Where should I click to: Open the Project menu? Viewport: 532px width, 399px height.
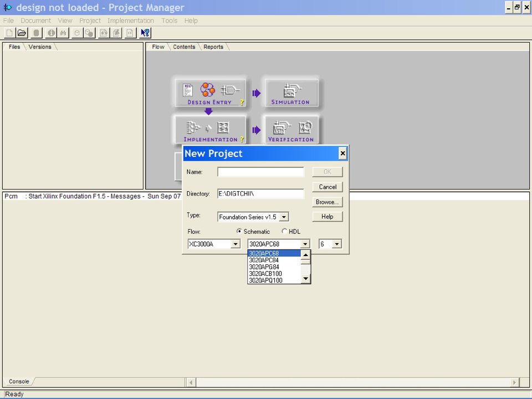click(90, 21)
